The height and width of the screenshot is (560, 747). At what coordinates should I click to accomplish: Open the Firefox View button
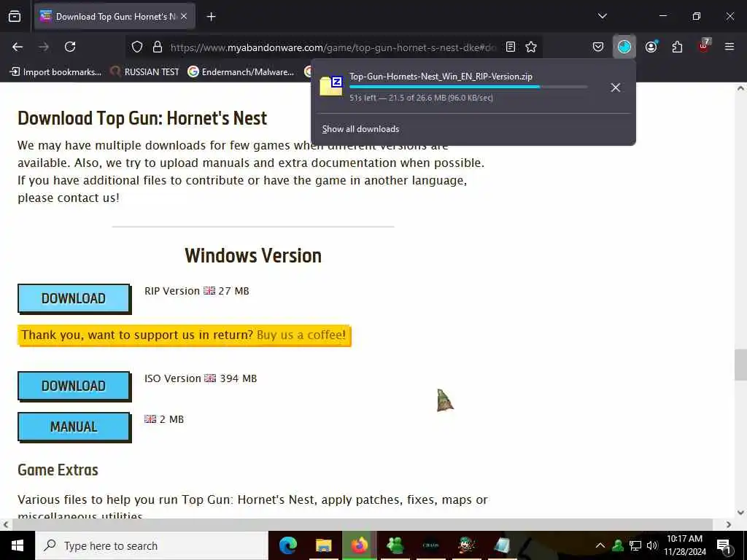[x=15, y=17]
